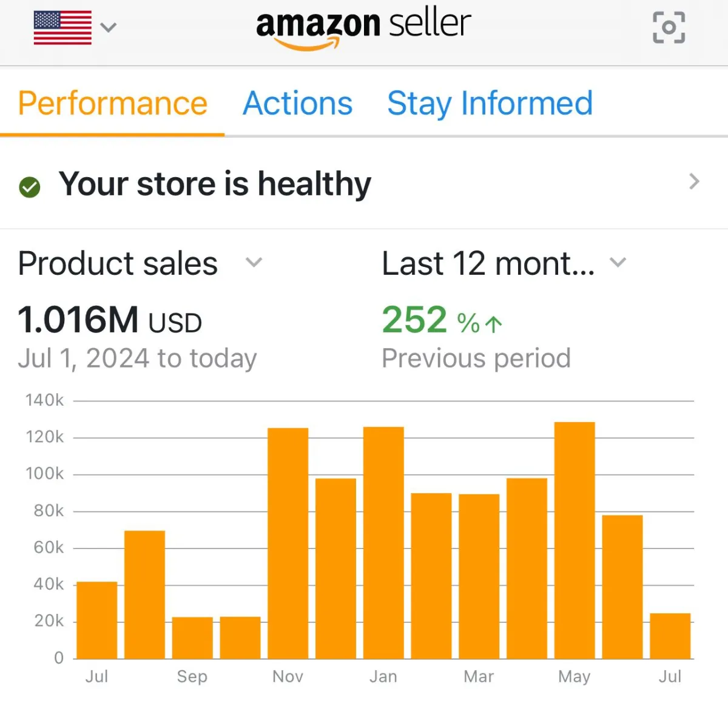728x703 pixels.
Task: Select the tallest May sales bar
Action: click(575, 540)
